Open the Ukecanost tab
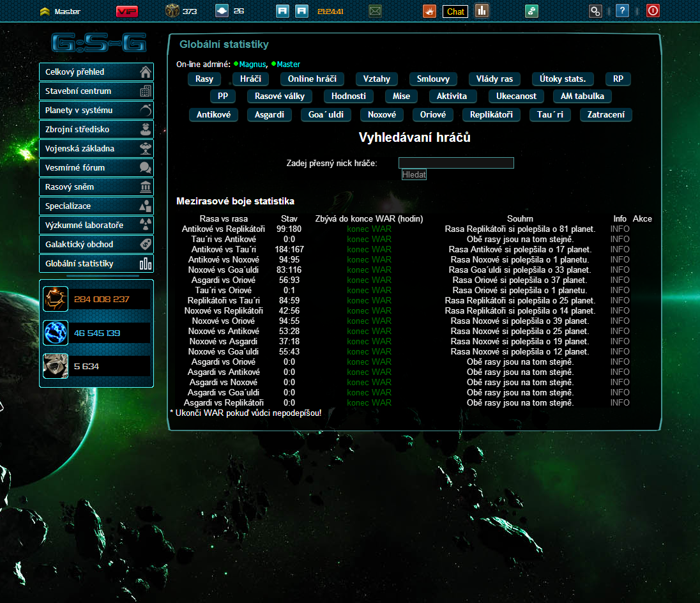Viewport: 700px width, 603px height. pos(516,96)
